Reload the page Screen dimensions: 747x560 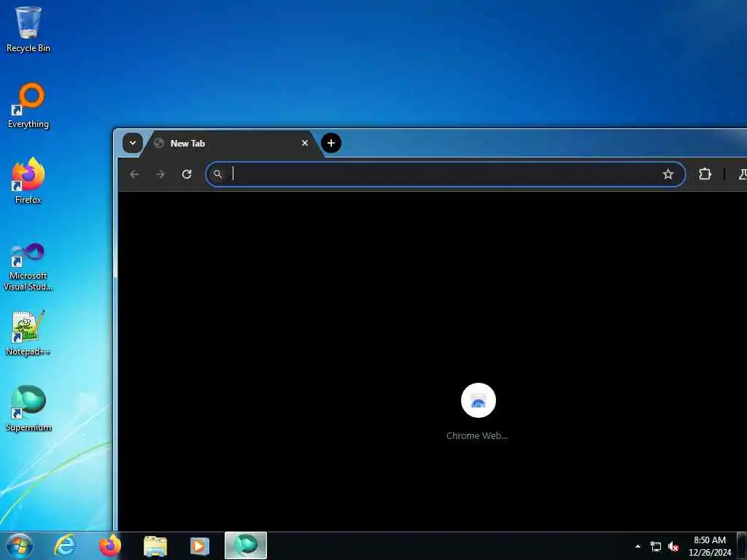(x=187, y=174)
